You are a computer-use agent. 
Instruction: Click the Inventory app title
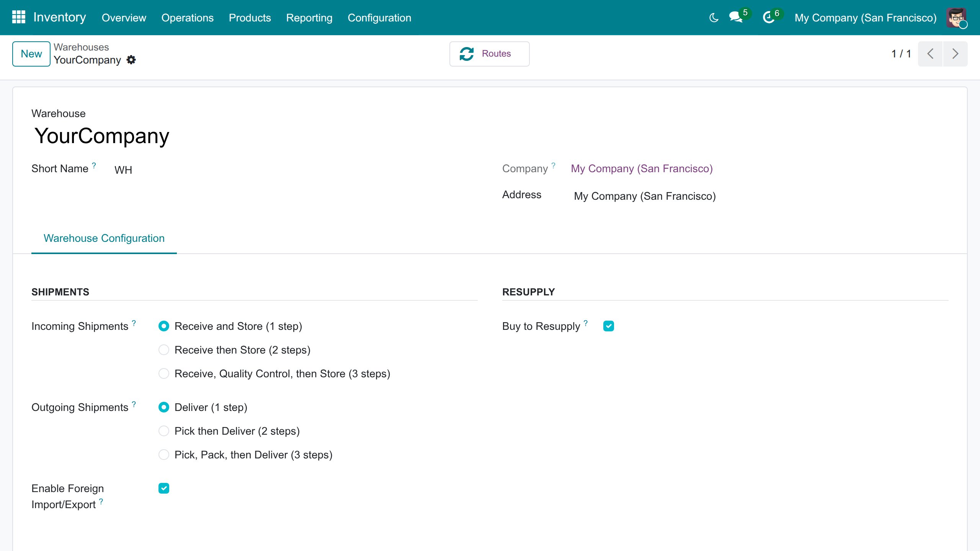(x=60, y=17)
